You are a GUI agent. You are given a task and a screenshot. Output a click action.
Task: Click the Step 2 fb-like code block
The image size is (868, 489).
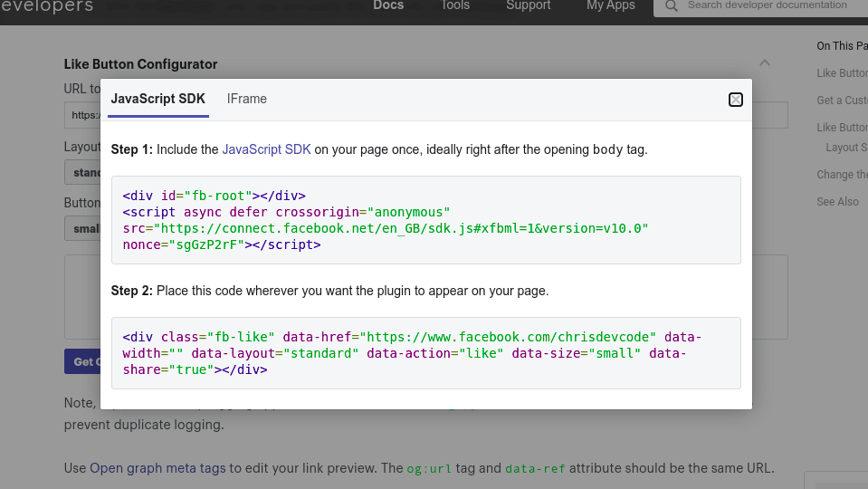point(425,353)
